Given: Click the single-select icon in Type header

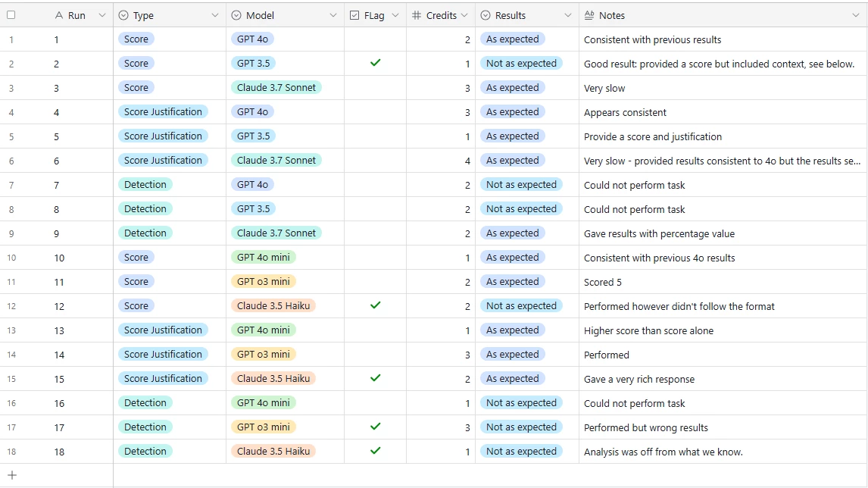Looking at the screenshot, I should [x=123, y=15].
